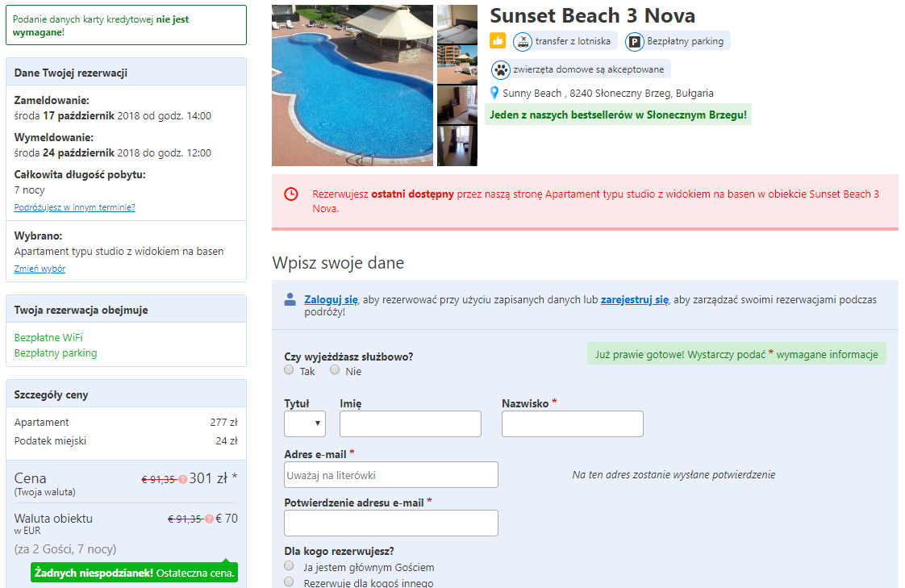
Task: Open the zarejestruj się link
Action: coord(634,299)
